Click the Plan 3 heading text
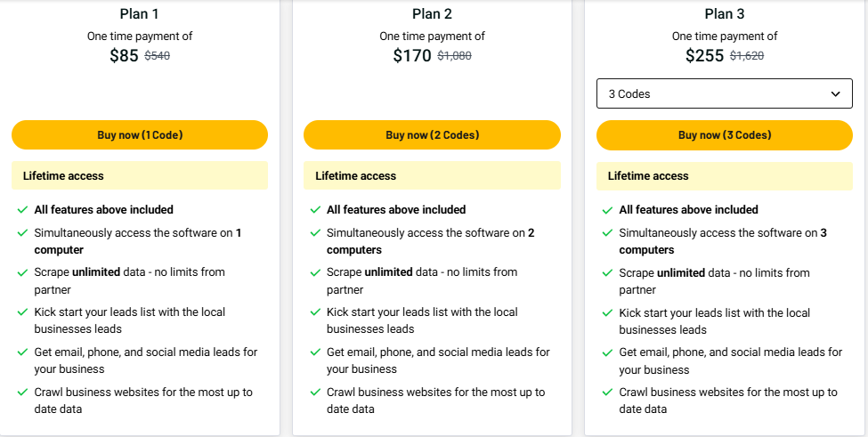 725,13
